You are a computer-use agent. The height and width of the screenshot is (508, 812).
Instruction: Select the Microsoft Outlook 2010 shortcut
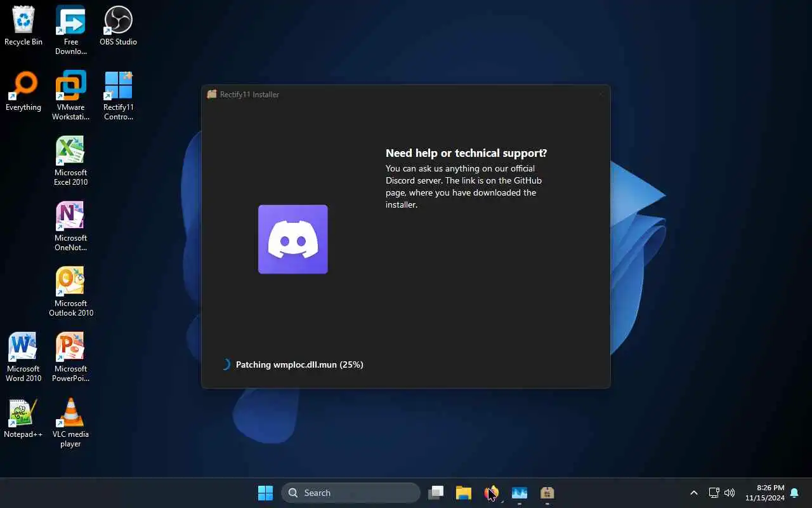(x=70, y=291)
